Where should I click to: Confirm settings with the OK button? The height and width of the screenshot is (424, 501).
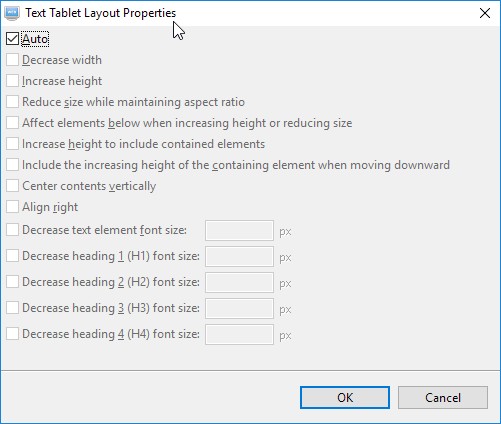point(345,397)
